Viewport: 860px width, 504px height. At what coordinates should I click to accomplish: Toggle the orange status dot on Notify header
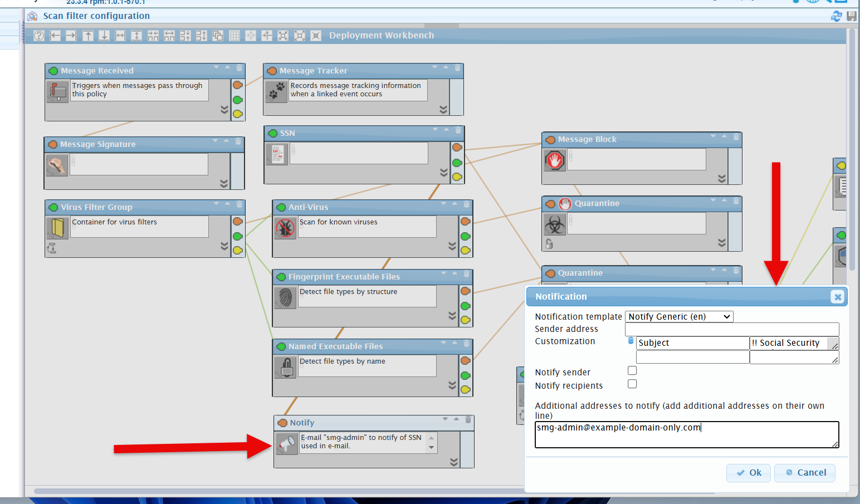coord(282,423)
